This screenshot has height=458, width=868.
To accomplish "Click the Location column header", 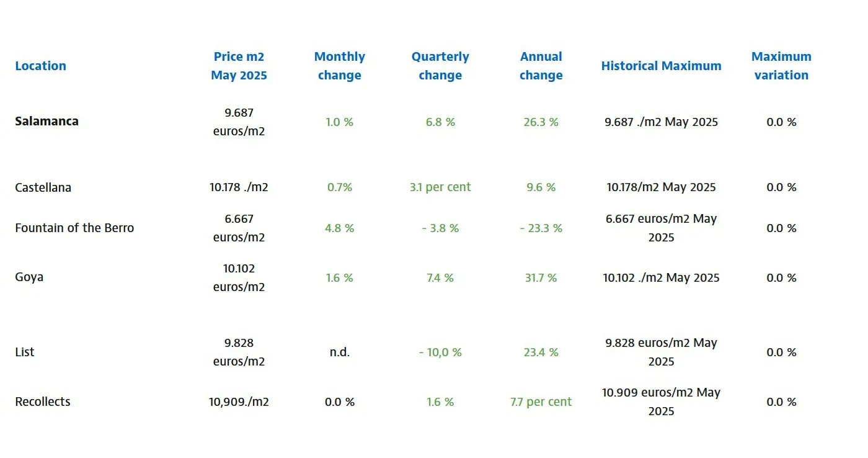I will tap(40, 66).
